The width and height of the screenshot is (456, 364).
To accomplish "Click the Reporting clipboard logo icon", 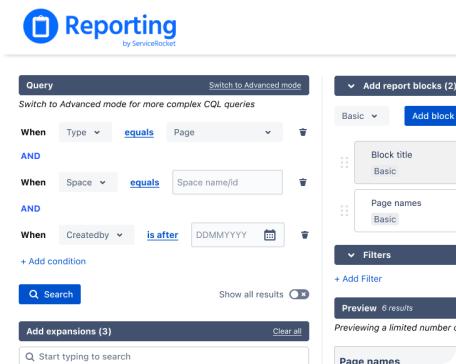I will pos(41,26).
